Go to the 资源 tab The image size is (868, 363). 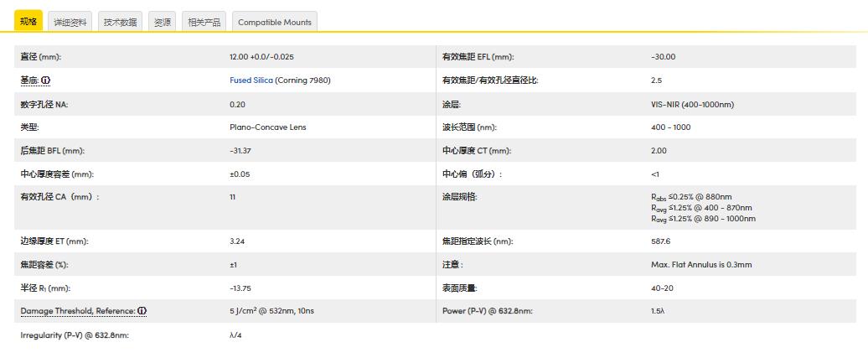click(x=163, y=23)
